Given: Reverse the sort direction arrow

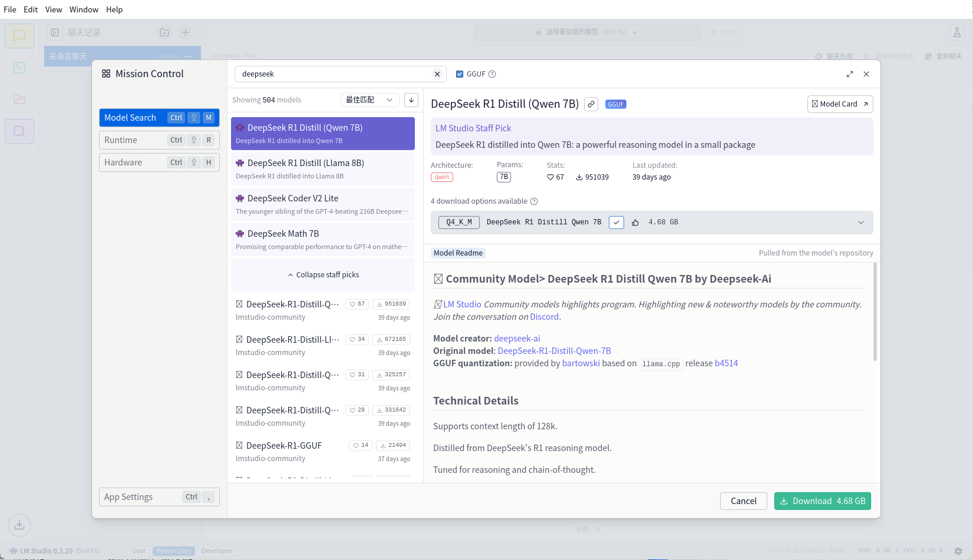Looking at the screenshot, I should 411,100.
